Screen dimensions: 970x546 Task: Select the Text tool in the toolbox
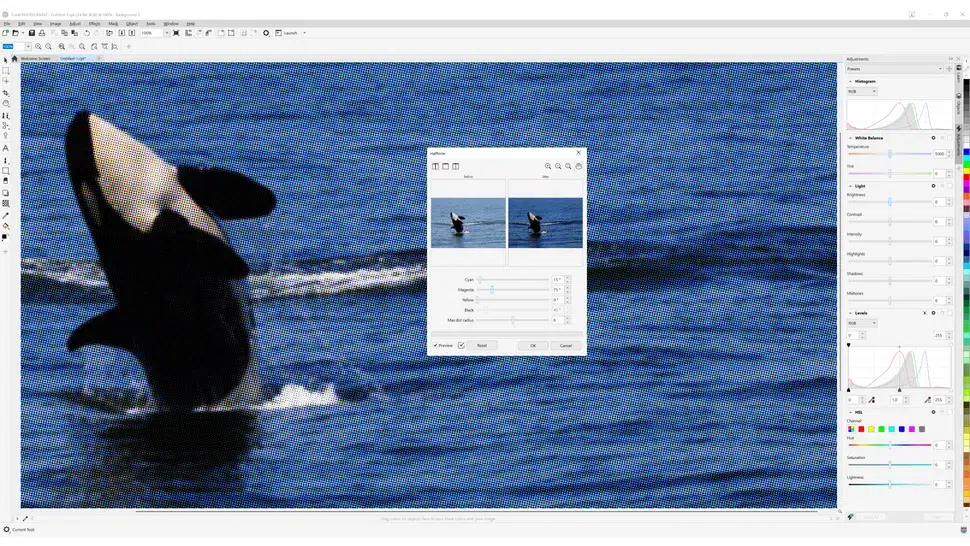(x=5, y=148)
